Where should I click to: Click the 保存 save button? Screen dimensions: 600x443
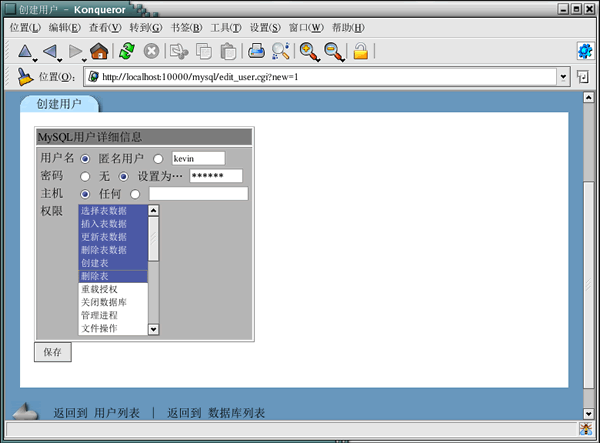coord(53,352)
